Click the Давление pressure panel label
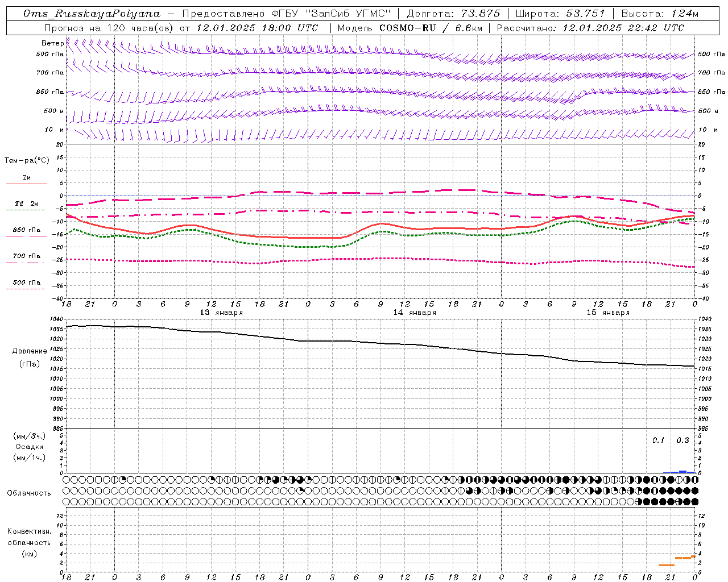 coord(30,351)
